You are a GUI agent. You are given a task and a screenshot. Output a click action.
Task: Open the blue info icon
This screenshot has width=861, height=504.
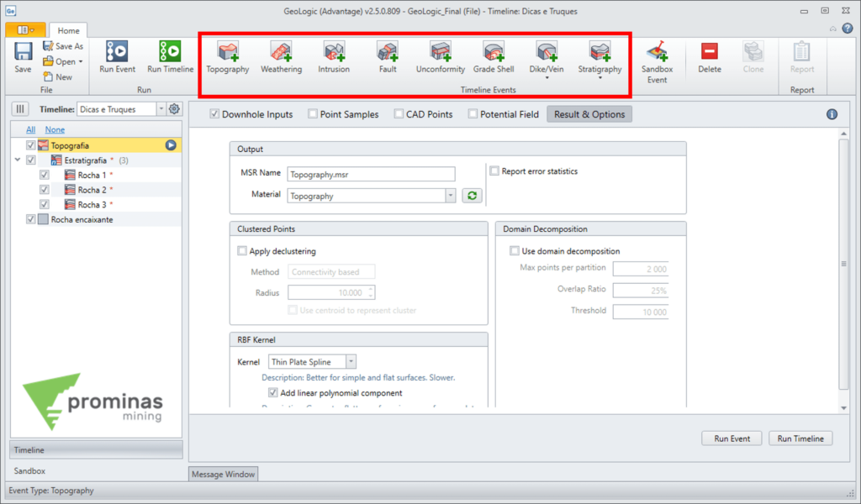coord(832,114)
